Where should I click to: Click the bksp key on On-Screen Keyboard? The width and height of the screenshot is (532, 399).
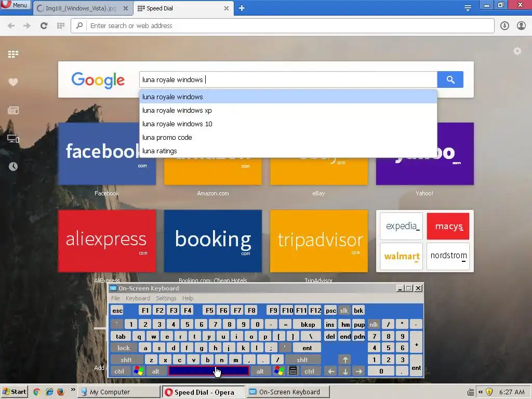point(308,325)
